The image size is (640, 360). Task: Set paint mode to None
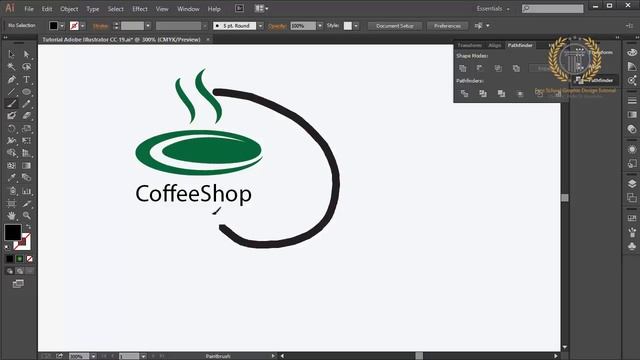coord(29,259)
